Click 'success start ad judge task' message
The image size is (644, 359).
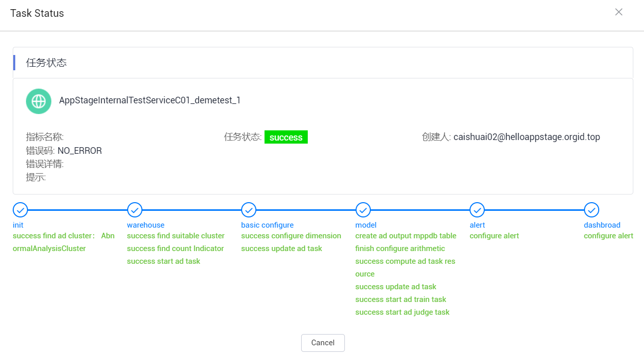point(402,312)
